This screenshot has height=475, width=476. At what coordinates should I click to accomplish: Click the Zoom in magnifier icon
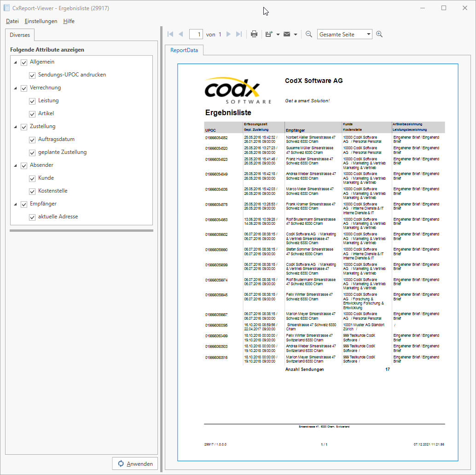[x=379, y=34]
